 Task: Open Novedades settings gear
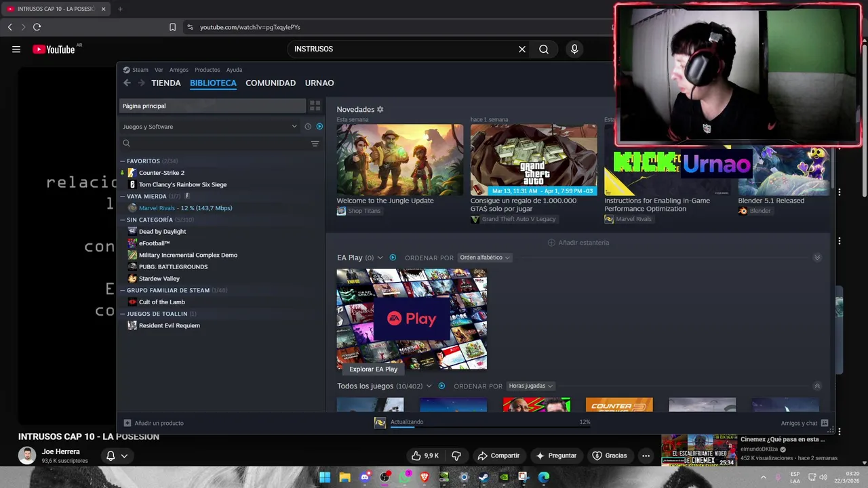[x=380, y=109]
